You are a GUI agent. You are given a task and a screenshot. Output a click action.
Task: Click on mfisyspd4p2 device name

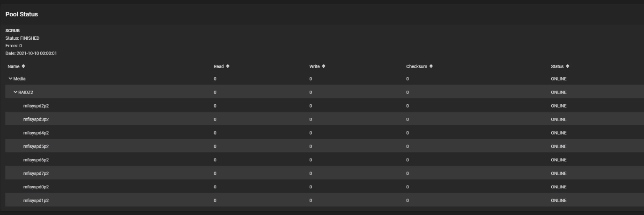(36, 133)
